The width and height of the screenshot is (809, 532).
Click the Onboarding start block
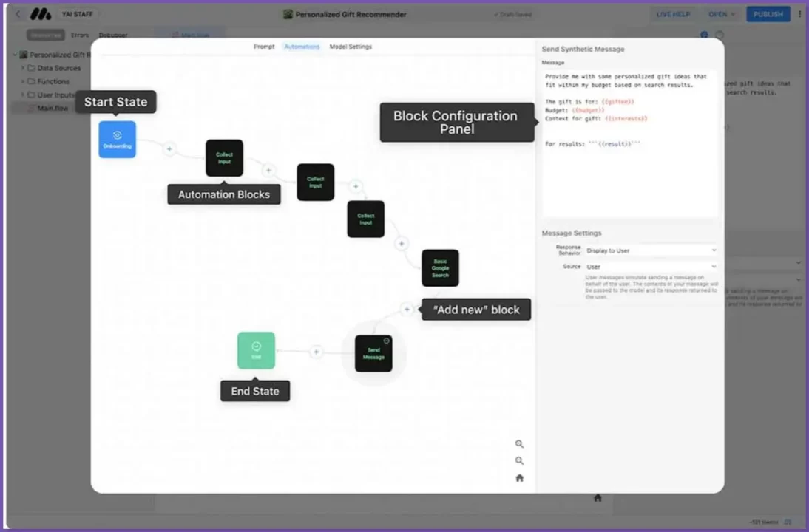[117, 140]
